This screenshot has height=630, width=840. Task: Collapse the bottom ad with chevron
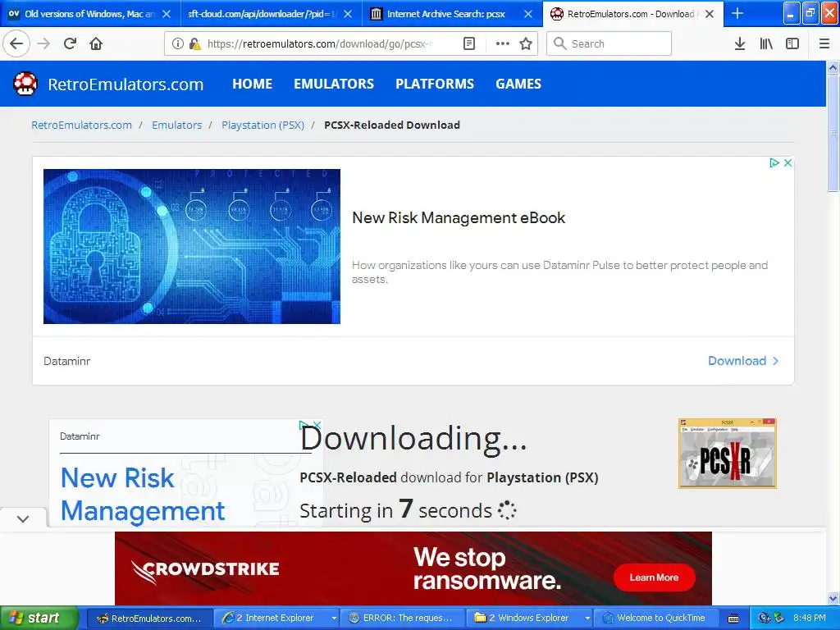23,518
